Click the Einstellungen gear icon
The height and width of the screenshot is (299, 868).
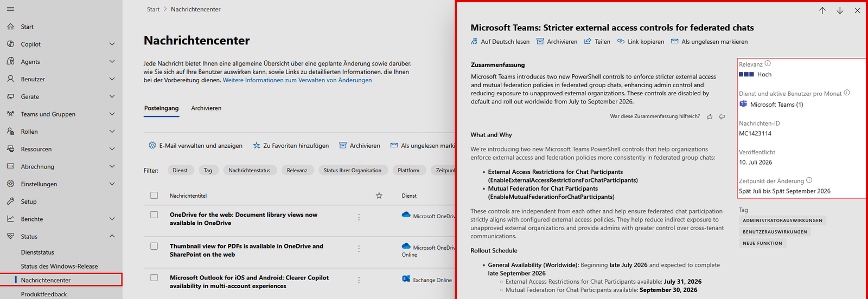(10, 184)
